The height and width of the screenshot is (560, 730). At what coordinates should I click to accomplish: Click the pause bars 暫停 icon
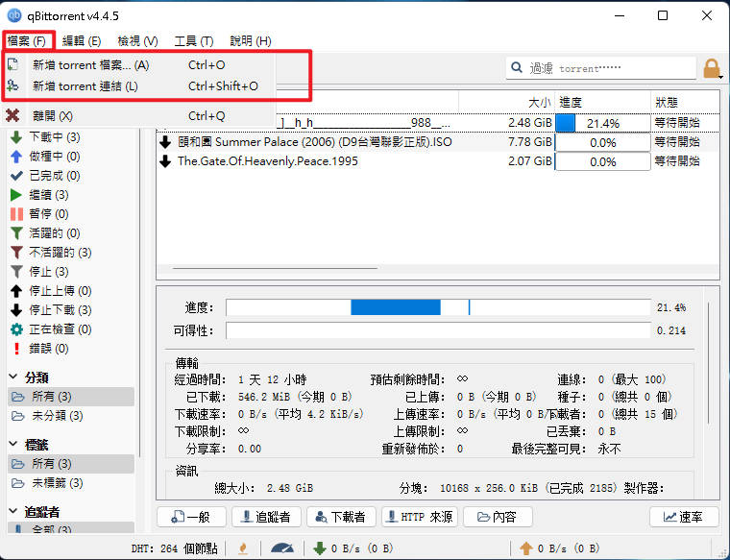(x=16, y=213)
